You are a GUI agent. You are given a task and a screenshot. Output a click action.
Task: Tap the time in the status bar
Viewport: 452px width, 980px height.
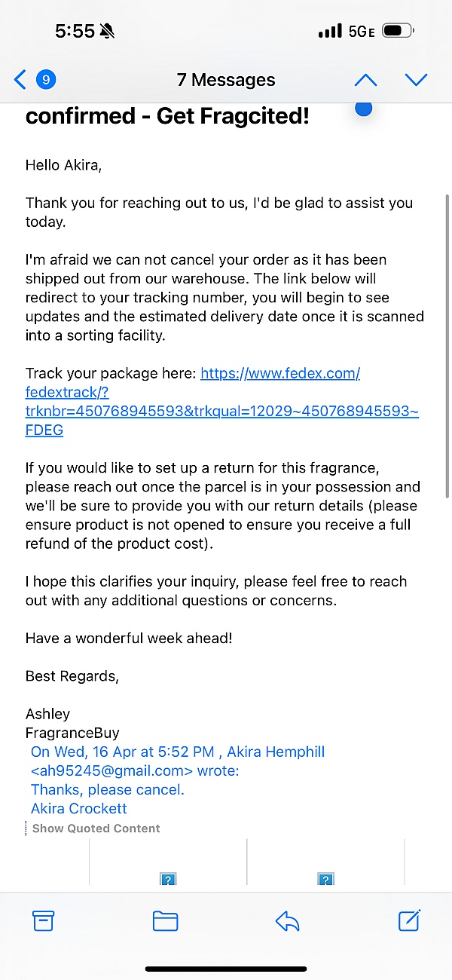point(75,32)
